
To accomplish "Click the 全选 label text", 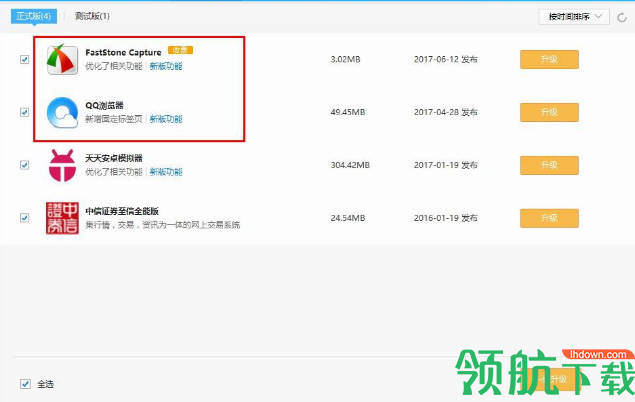I will click(x=45, y=384).
